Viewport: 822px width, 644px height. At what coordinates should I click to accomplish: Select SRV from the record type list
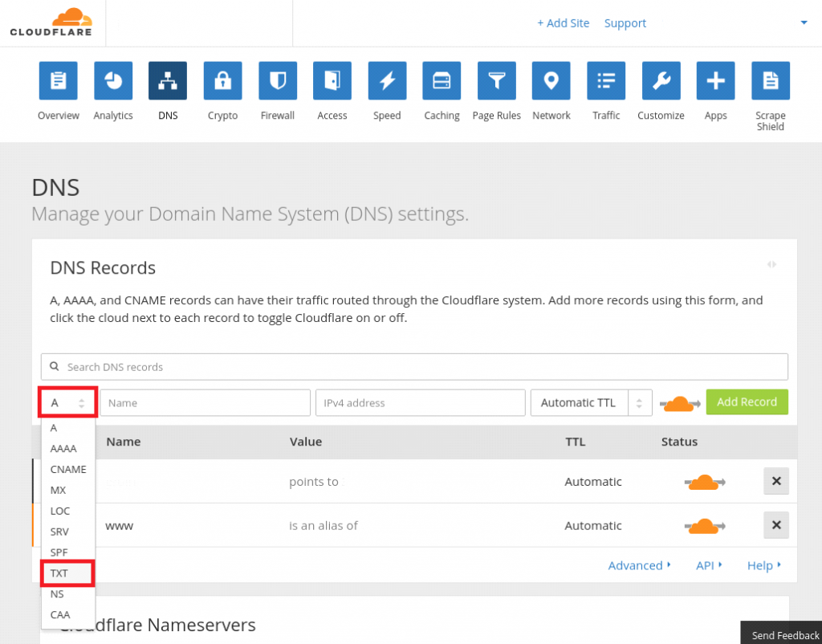[68, 532]
